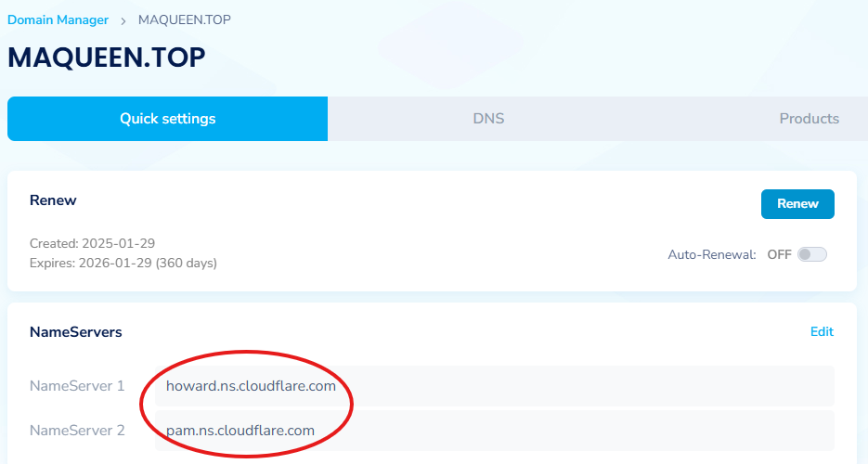The width and height of the screenshot is (868, 464).
Task: Click the breadcrumb chevron separator
Action: (123, 21)
